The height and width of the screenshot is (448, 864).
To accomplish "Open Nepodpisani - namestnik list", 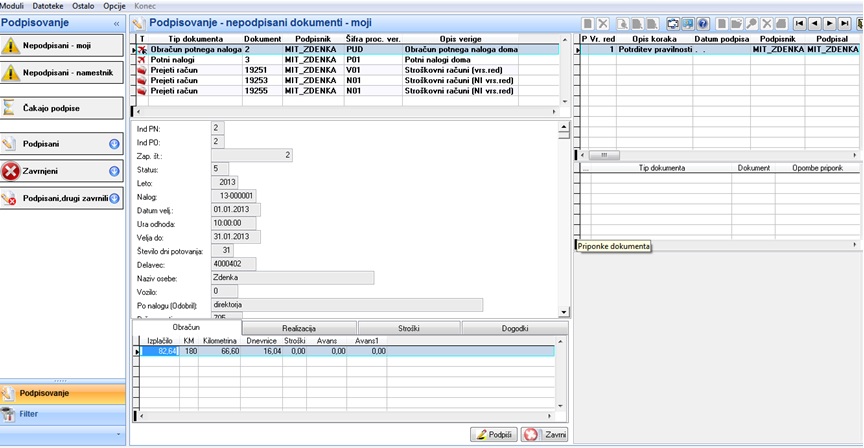I will coord(62,73).
